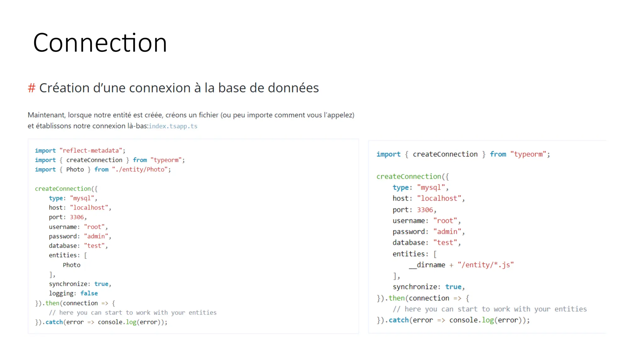Click "typeorm" string in right code block
The height and width of the screenshot is (362, 644).
[528, 154]
